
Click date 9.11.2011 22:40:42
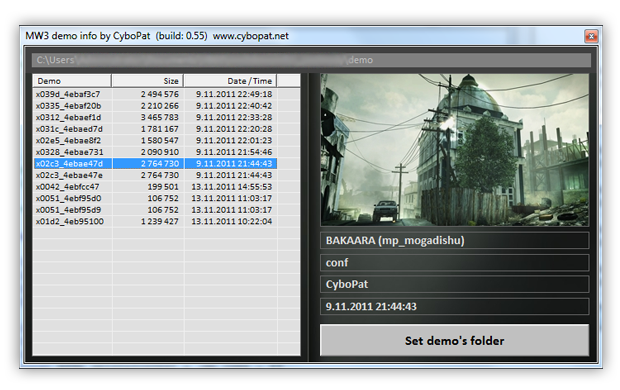pos(234,106)
